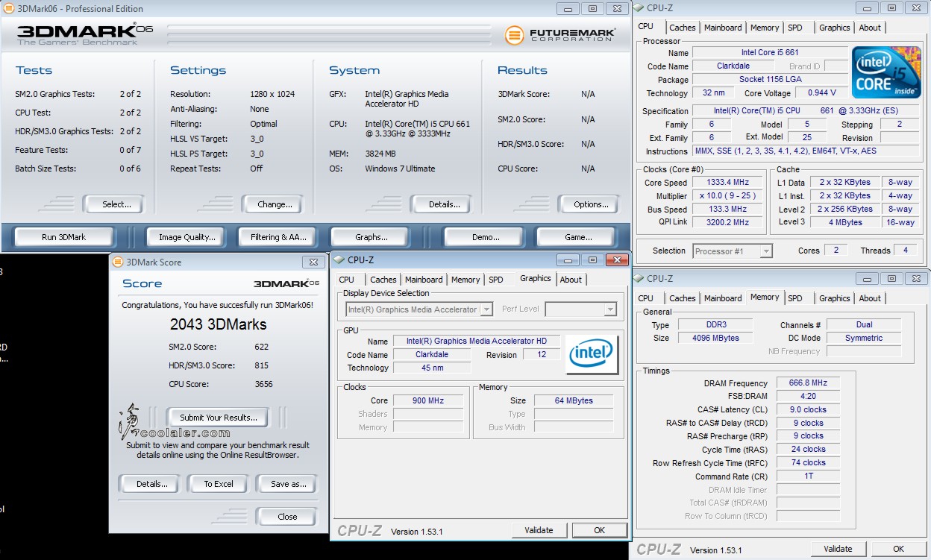Click the CPU-Z title icon of Graphics window

tap(339, 259)
